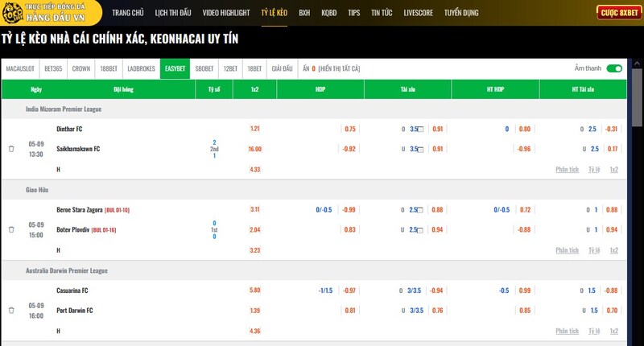This screenshot has height=346, width=644.
Task: Open 1x2 link for Dinthar FC match
Action: 613,170
